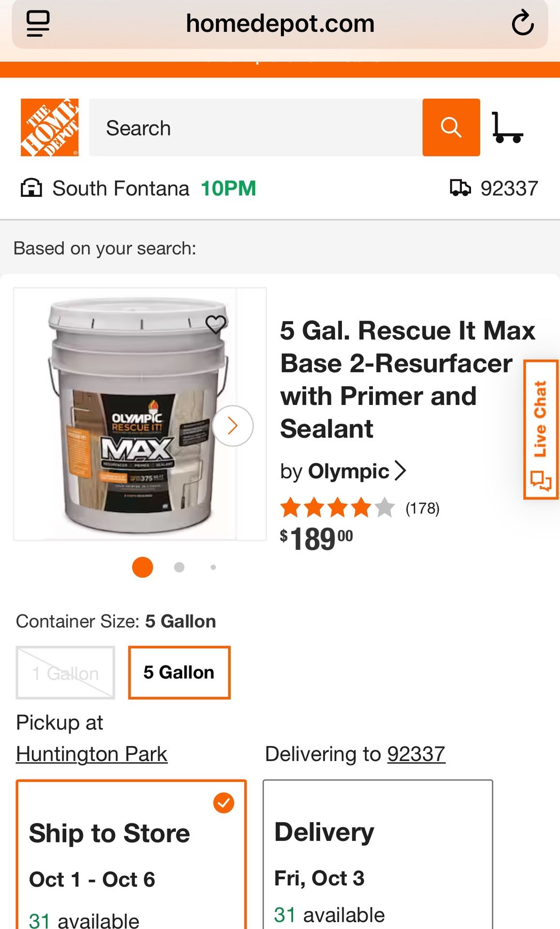
Task: Open the shopping cart
Action: coord(507,128)
